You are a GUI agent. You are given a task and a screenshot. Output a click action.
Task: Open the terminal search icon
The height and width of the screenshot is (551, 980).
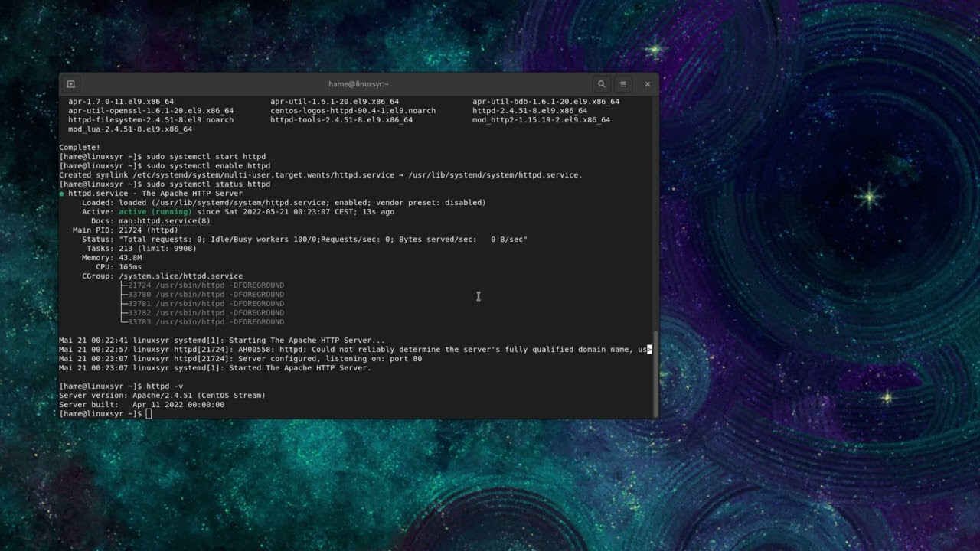pos(602,84)
